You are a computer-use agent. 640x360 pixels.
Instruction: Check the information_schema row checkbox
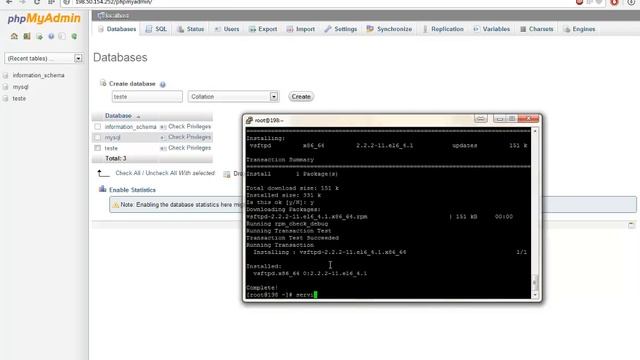(x=98, y=127)
